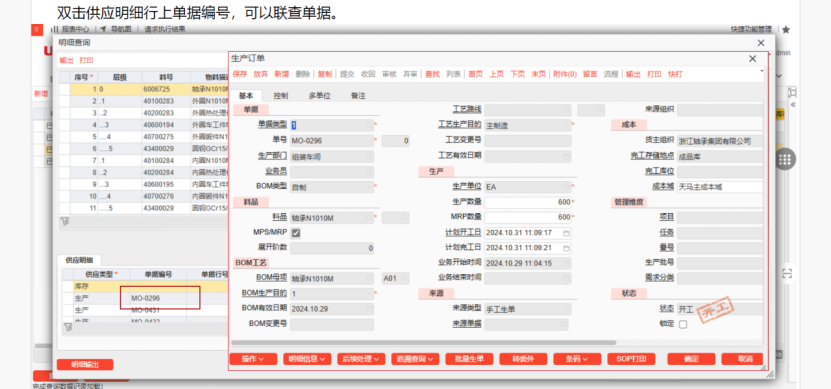Click 打印 in the 明细查询 window
The width and height of the screenshot is (831, 389).
coord(86,60)
